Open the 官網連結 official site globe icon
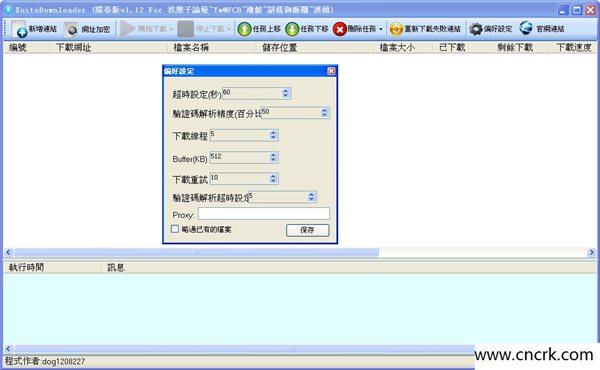Screen dimensions: 600x370 [x=526, y=28]
